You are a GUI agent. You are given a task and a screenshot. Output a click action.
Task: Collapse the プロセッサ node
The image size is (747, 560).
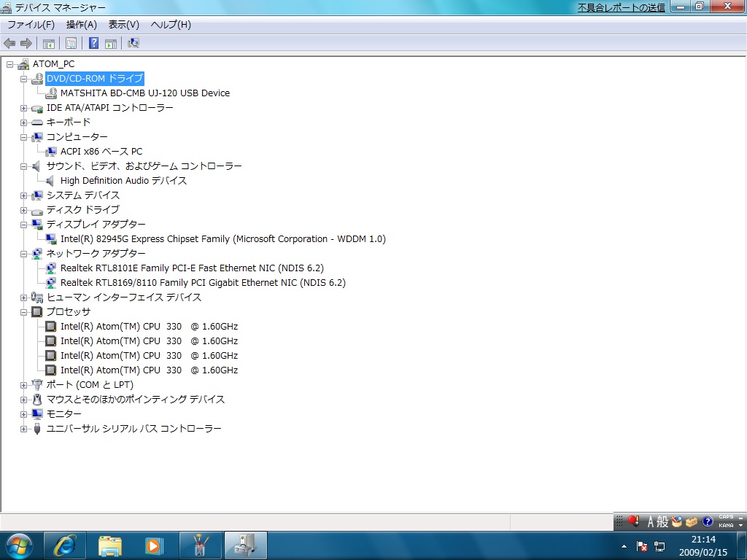coord(23,312)
